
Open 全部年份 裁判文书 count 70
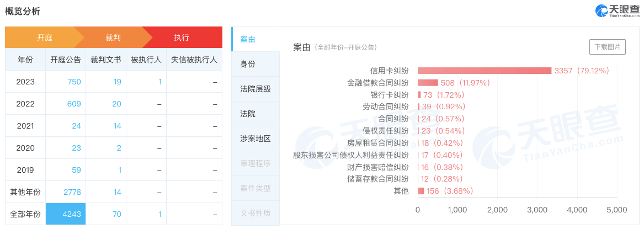(x=117, y=214)
